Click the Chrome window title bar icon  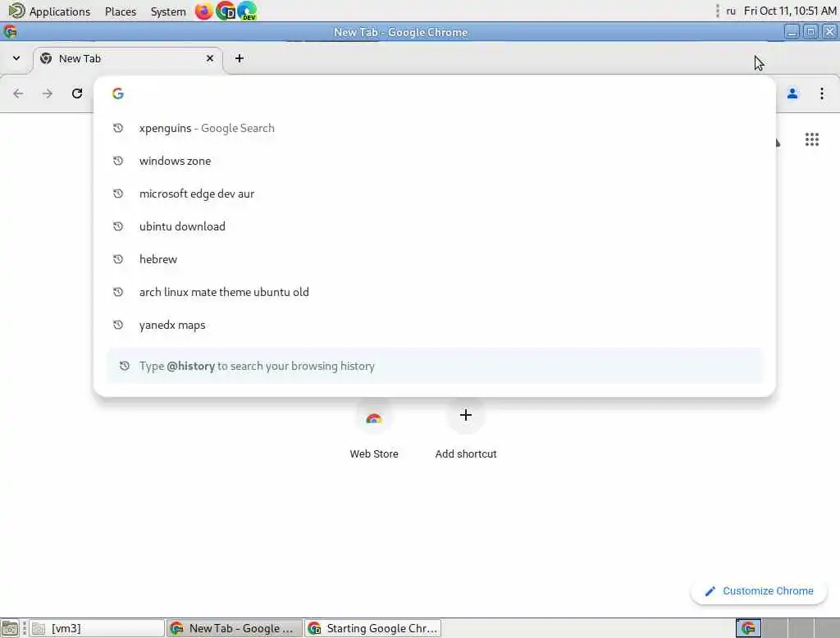(10, 32)
